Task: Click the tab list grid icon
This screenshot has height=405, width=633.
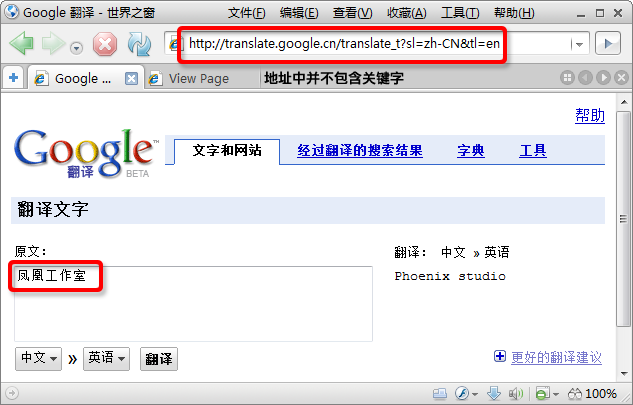Action: coord(567,78)
